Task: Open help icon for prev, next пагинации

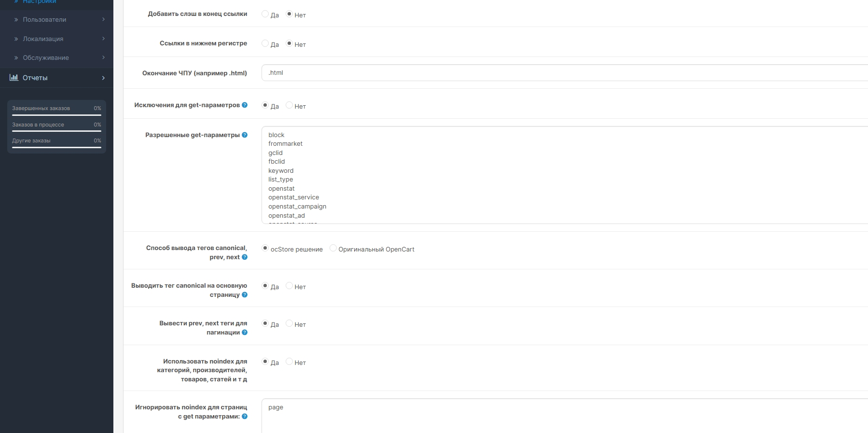Action: 245,333
